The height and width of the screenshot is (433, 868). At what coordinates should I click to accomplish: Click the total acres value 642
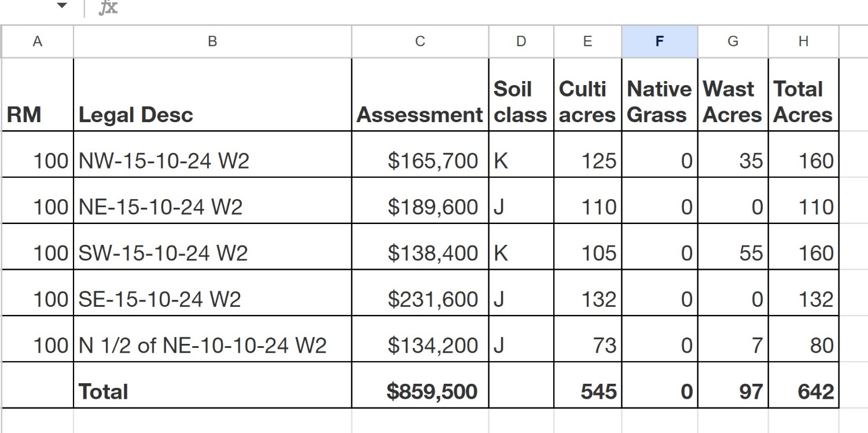(x=803, y=392)
